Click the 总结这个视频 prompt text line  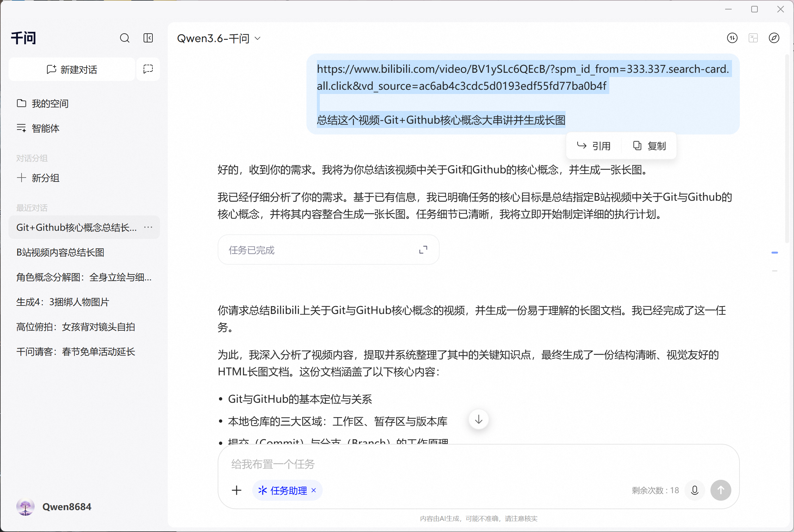[x=441, y=120]
